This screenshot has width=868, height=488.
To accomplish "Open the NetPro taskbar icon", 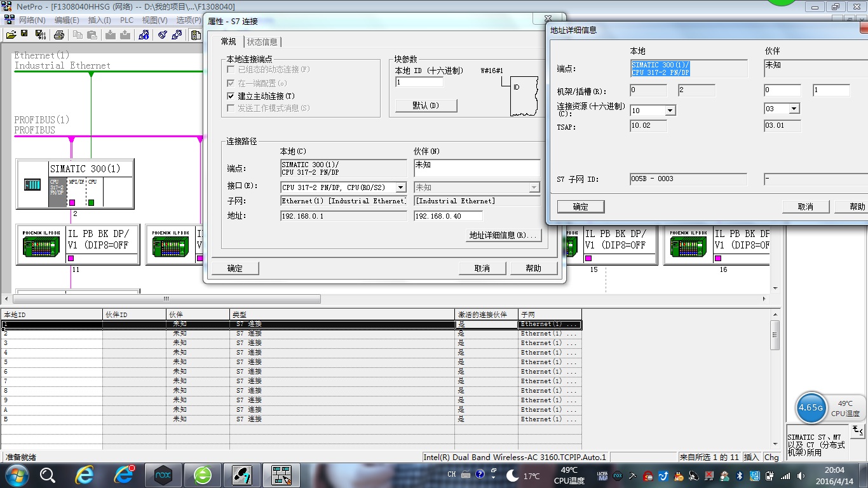I will [x=281, y=475].
